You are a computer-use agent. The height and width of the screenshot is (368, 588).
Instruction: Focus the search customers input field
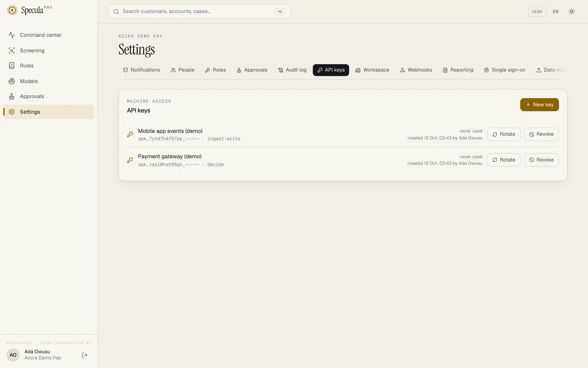pos(199,12)
